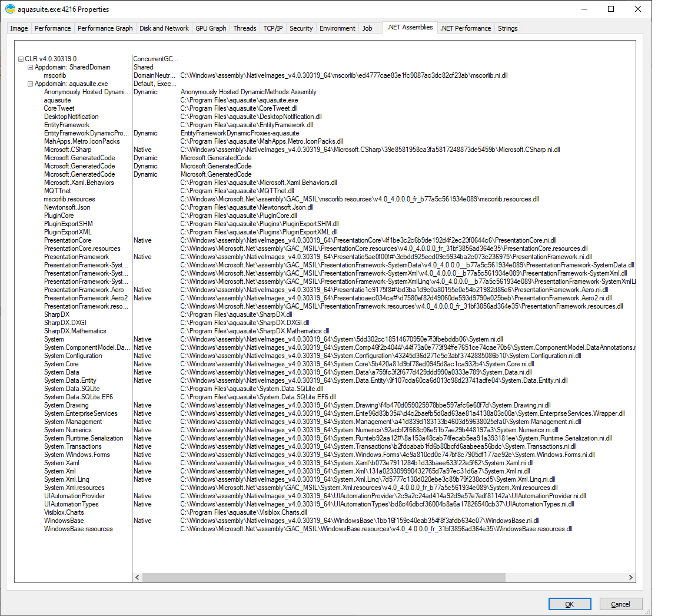This screenshot has height=616, width=678.
Task: Switch to the Threads tab
Action: point(245,28)
